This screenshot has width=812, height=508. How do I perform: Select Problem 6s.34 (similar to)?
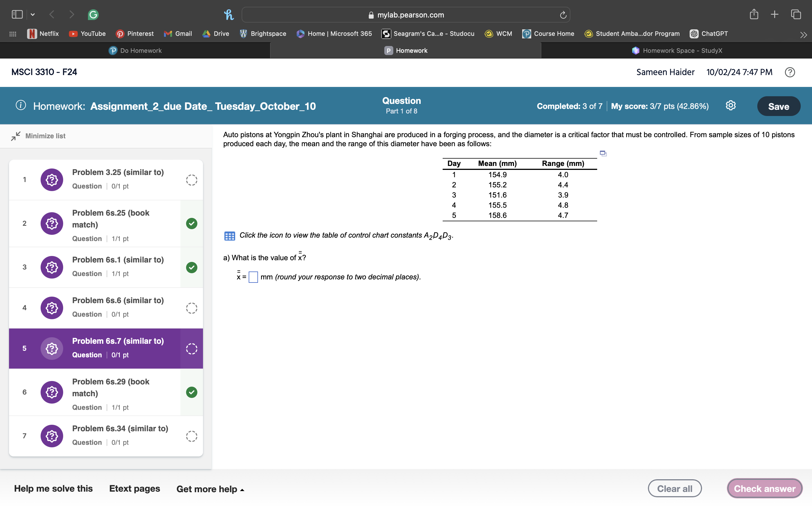coord(106,436)
